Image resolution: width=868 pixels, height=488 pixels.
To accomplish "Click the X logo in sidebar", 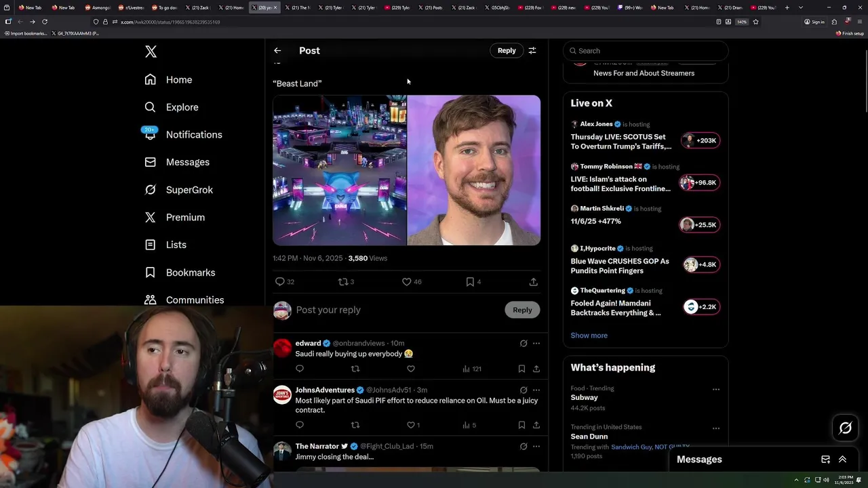I will 151,52.
